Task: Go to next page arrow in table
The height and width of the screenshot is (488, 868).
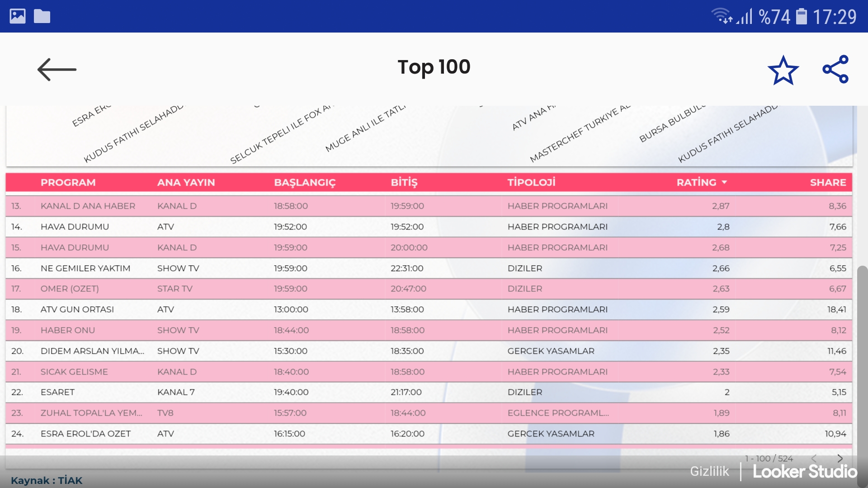Action: coord(840,458)
